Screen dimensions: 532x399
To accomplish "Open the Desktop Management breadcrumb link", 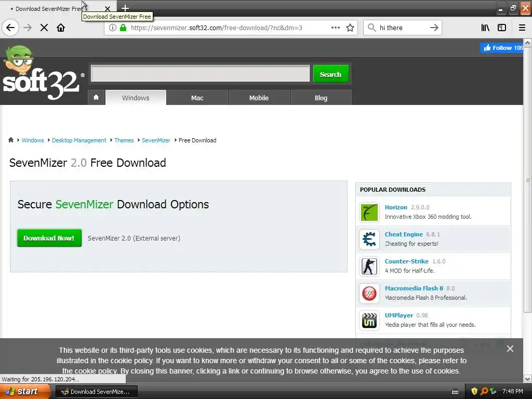I will [79, 140].
